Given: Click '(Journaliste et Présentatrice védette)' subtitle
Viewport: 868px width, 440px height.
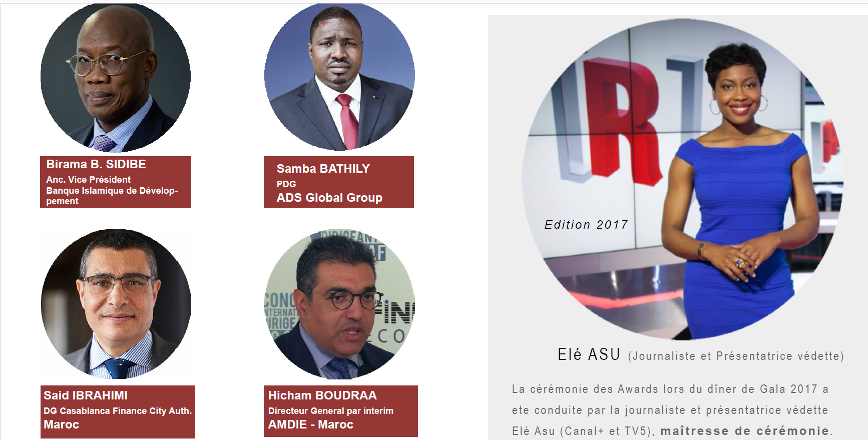Looking at the screenshot, I should pos(736,356).
